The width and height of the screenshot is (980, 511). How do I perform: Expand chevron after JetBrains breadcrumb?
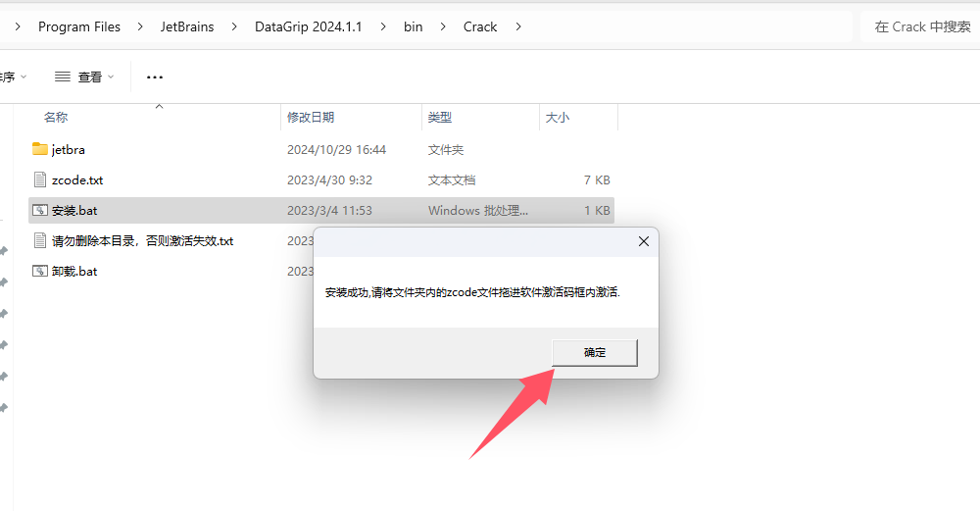(x=234, y=26)
